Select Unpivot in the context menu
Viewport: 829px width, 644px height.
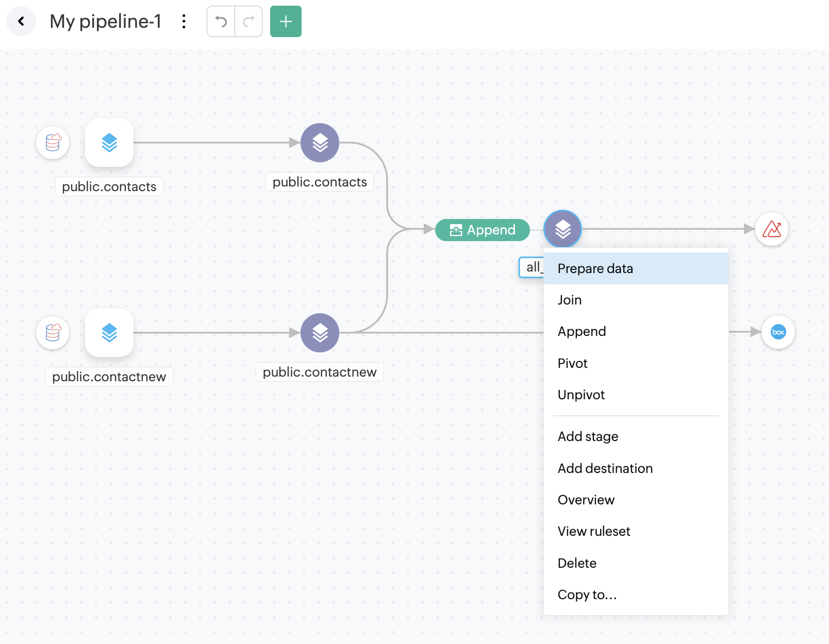tap(581, 395)
